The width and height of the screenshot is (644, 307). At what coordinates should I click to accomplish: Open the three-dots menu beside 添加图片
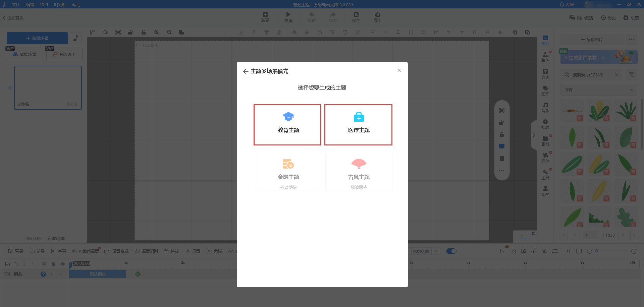click(x=631, y=40)
